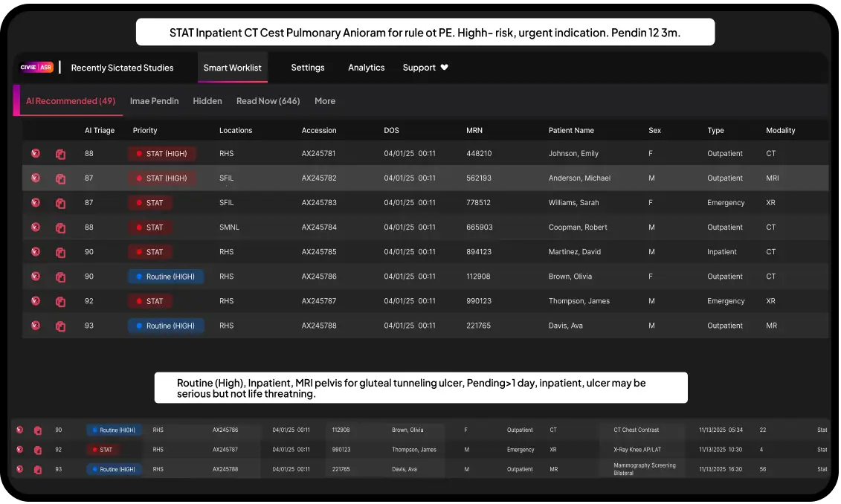Expand the AI Triage column header

pos(100,130)
